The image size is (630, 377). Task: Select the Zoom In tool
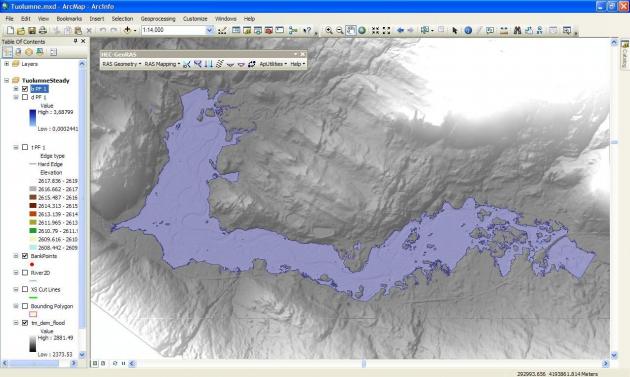tap(329, 30)
